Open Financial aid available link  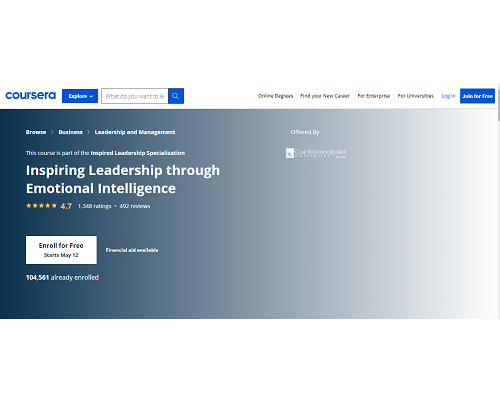(132, 250)
